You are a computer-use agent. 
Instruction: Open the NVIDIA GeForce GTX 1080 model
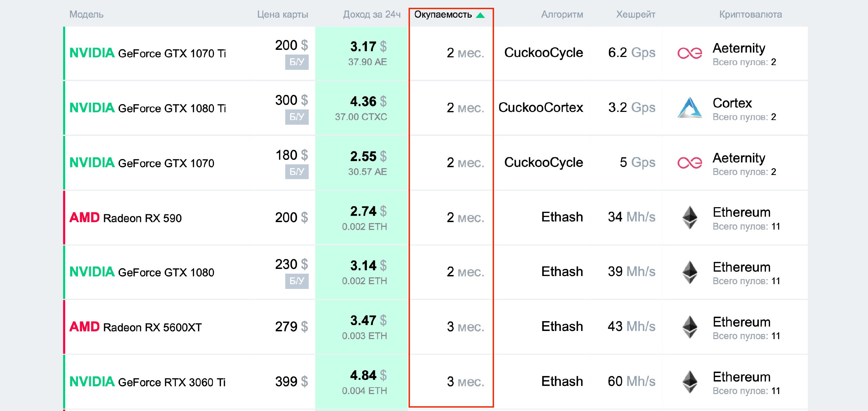pos(142,272)
